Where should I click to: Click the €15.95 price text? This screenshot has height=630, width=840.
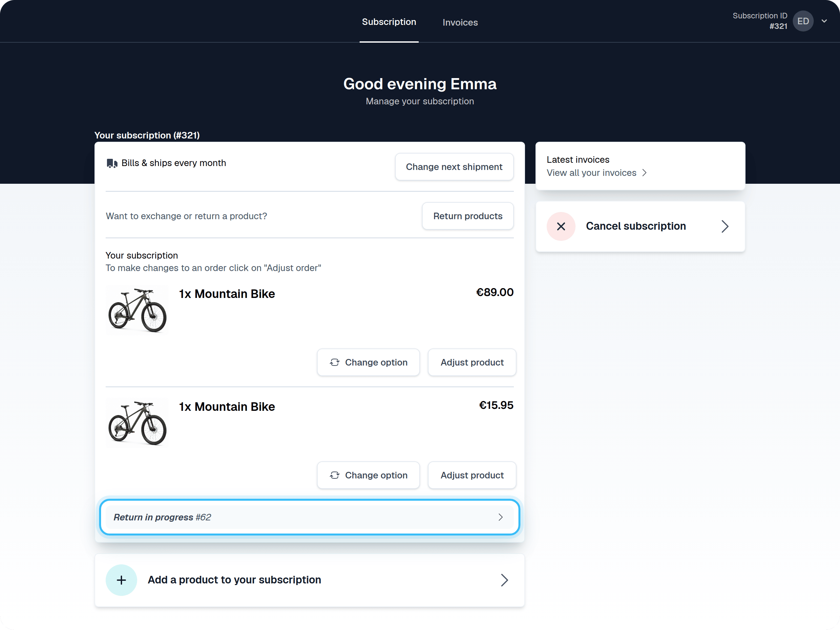[496, 405]
